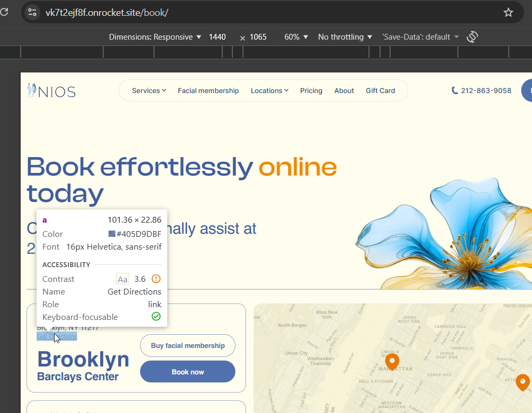Open the No throttling dropdown

[345, 37]
